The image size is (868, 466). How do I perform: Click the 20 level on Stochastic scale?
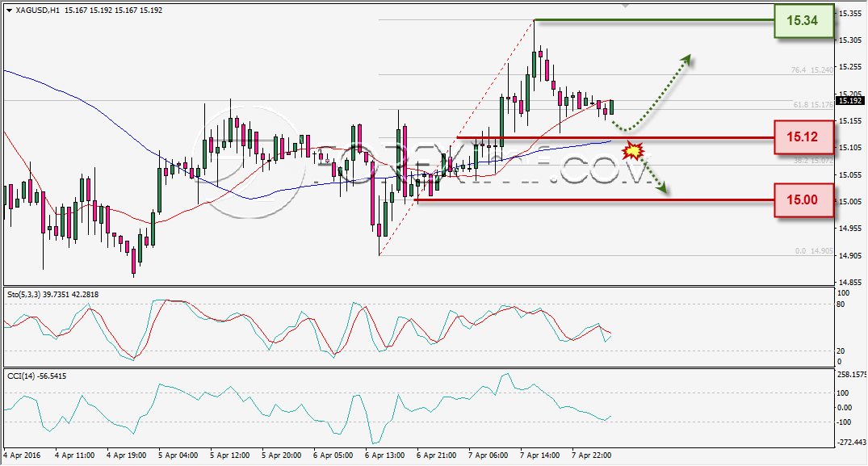click(x=841, y=351)
